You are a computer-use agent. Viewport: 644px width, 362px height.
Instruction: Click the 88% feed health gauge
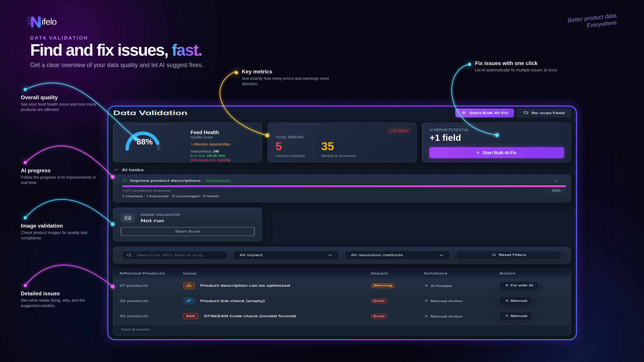(143, 141)
